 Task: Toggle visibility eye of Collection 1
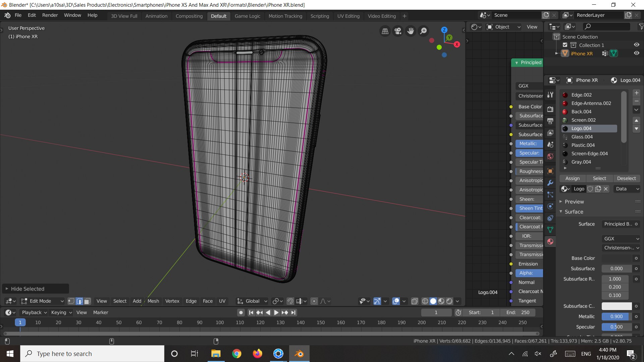click(x=636, y=45)
